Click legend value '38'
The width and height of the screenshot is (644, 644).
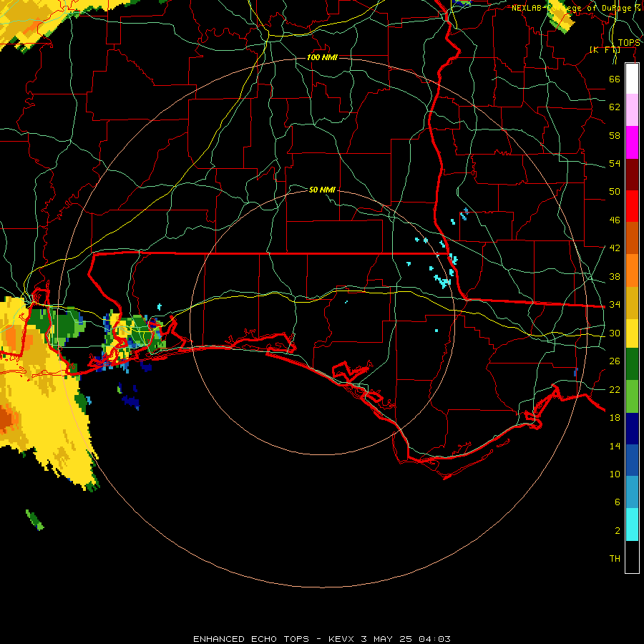click(x=615, y=276)
